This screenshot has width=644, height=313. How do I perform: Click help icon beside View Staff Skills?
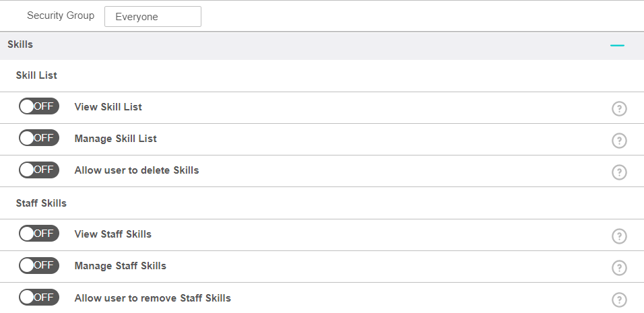[619, 236]
